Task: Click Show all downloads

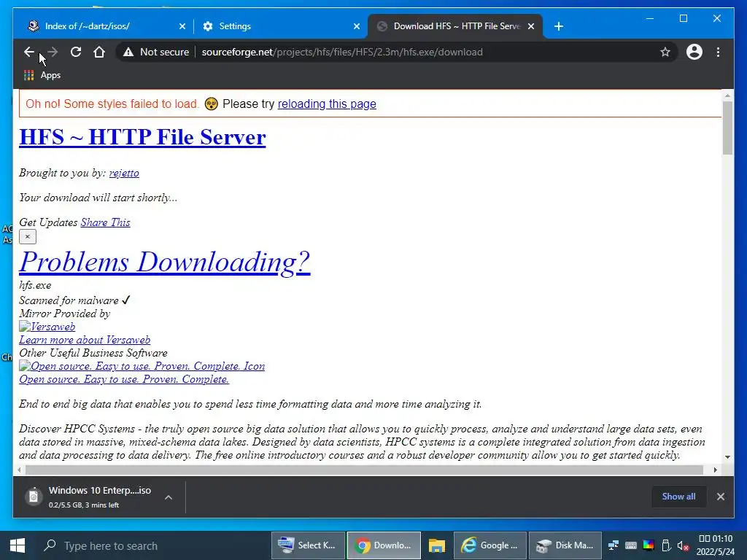Action: pyautogui.click(x=678, y=496)
